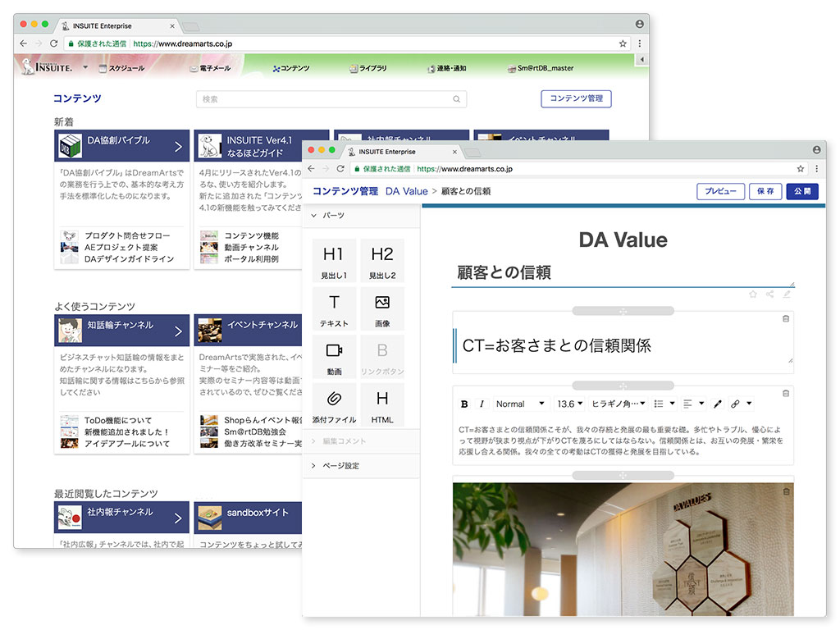Image resolution: width=840 pixels, height=630 pixels.
Task: Insert a 動画 video part
Action: pyautogui.click(x=334, y=357)
